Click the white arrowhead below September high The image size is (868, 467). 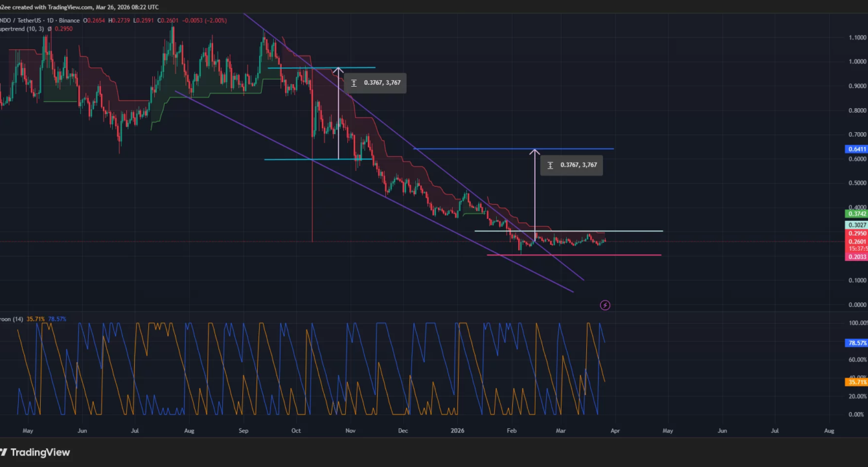point(339,71)
